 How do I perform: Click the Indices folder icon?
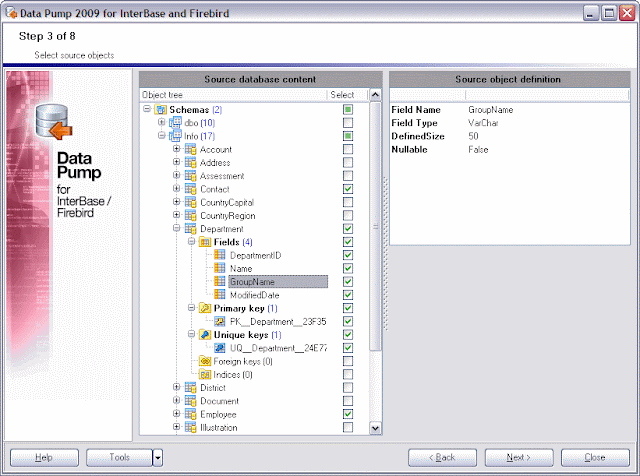click(205, 374)
